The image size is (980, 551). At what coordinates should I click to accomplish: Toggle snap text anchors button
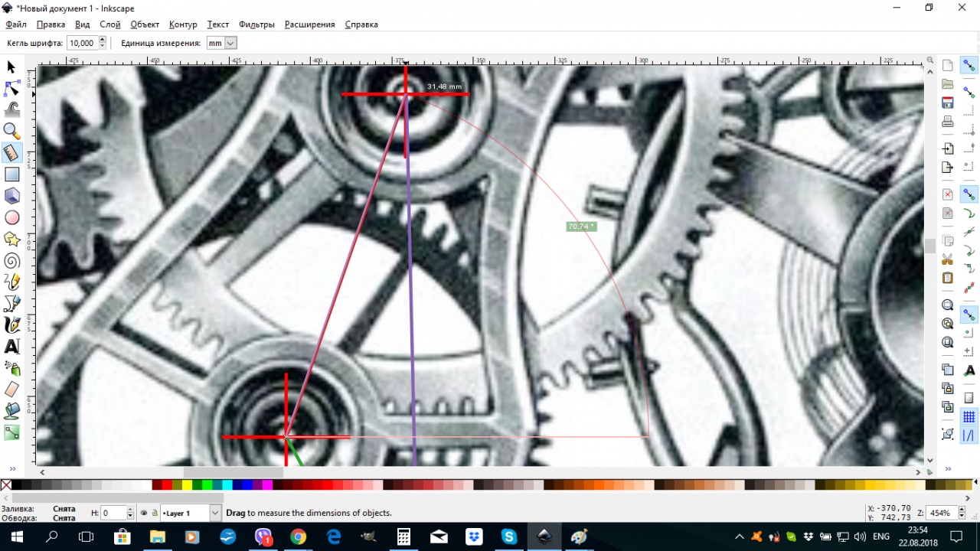[x=969, y=370]
